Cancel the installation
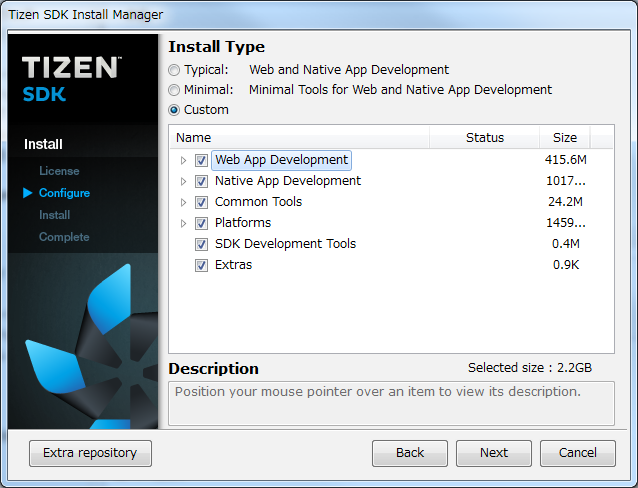638x488 pixels. tap(578, 453)
